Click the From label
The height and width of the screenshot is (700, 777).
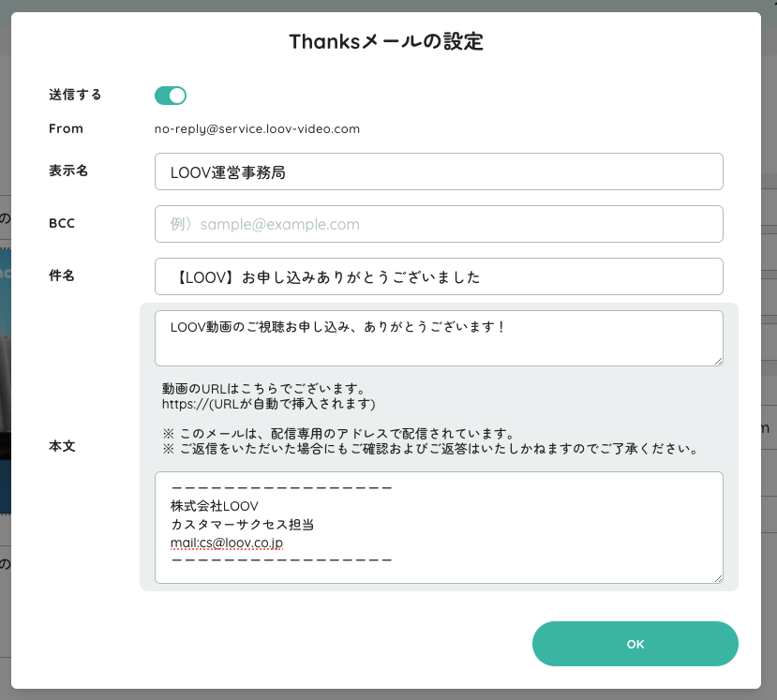click(x=66, y=128)
